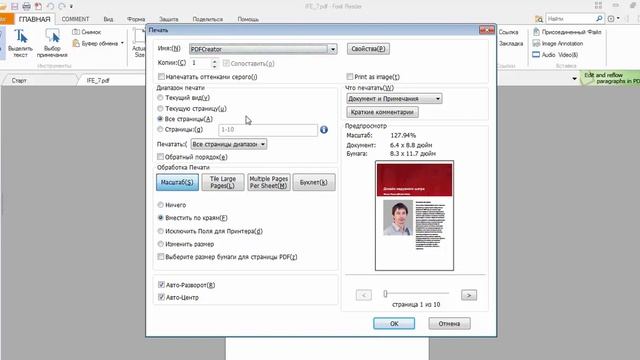This screenshot has width=640, height=360.
Task: Click the Закладка bookmark tool
Action: (511, 43)
